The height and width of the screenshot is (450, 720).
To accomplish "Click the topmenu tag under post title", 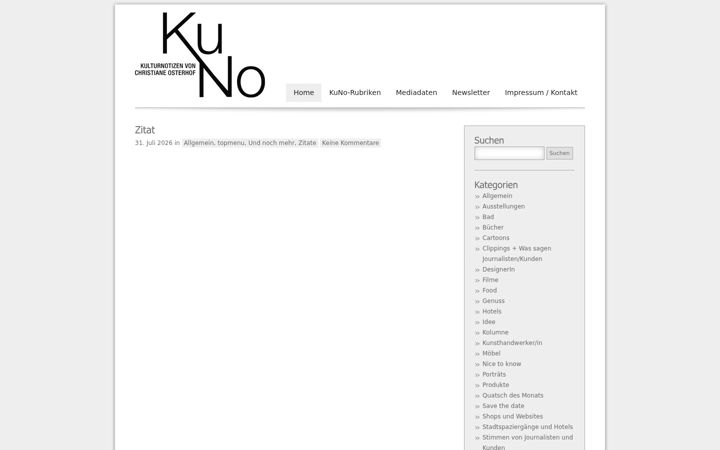I will [231, 143].
